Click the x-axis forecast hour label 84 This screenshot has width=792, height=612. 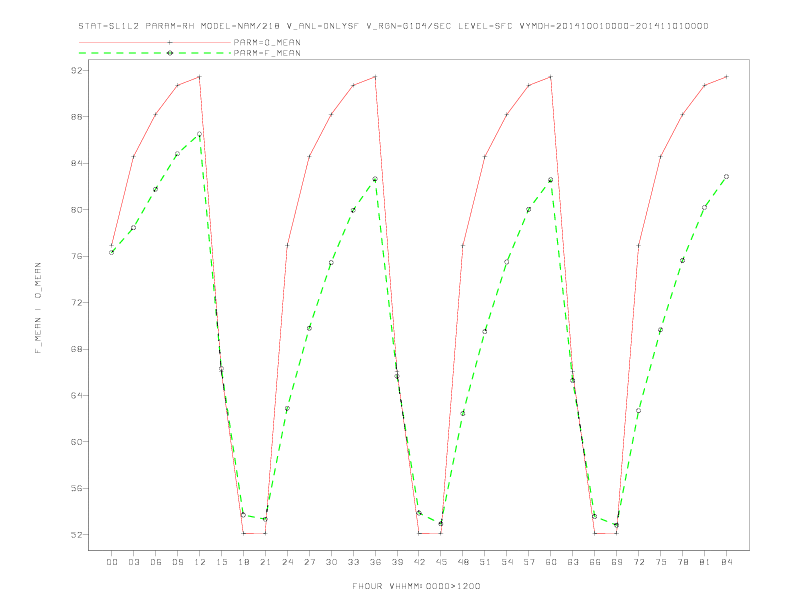click(x=726, y=562)
